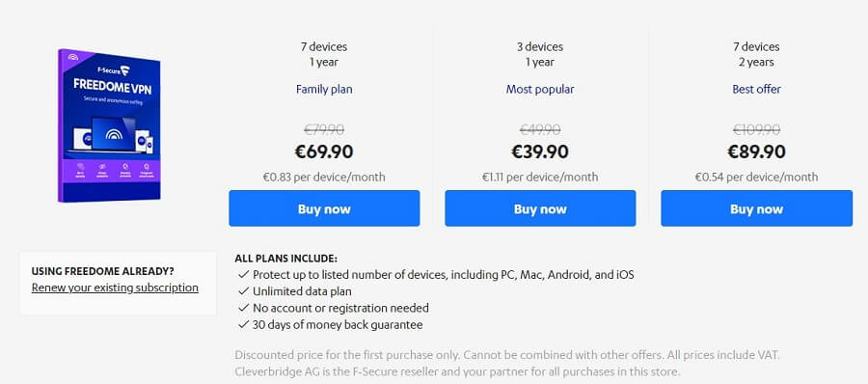The width and height of the screenshot is (868, 384).
Task: Buy the 2 years Best offer plan
Action: pyautogui.click(x=756, y=208)
